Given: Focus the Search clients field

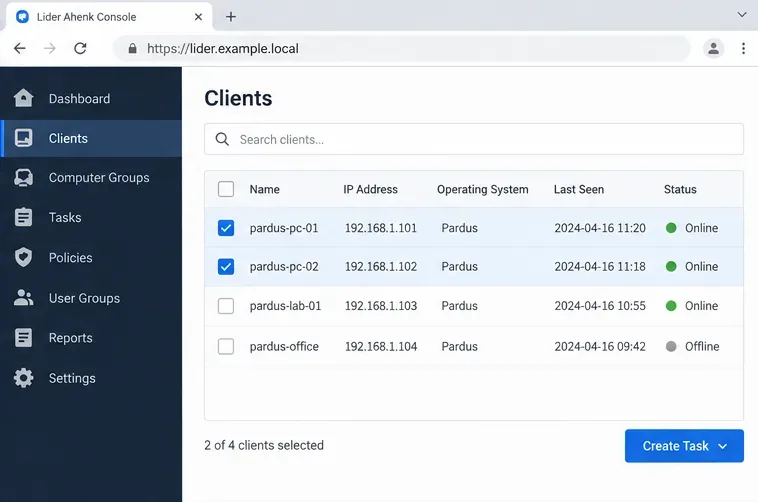Looking at the screenshot, I should (x=474, y=139).
